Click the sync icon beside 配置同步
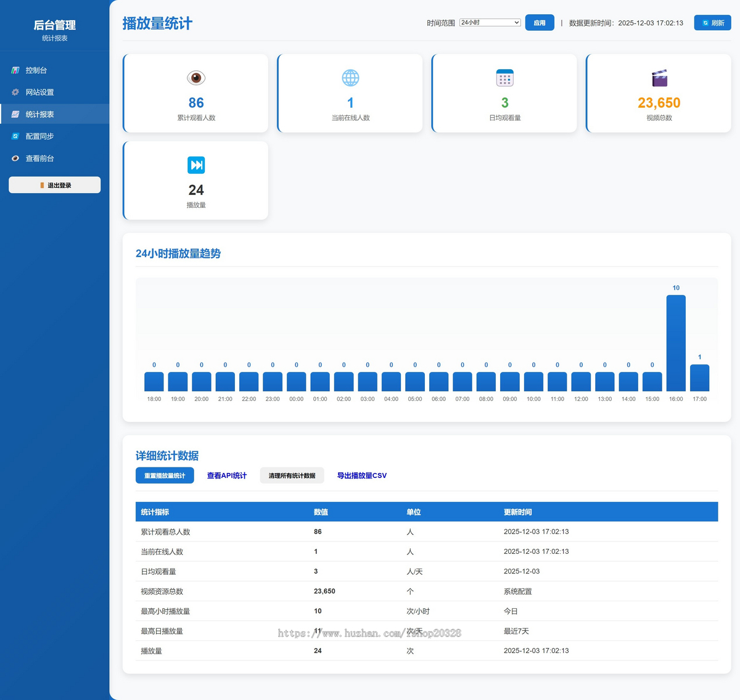740x700 pixels. click(x=15, y=136)
